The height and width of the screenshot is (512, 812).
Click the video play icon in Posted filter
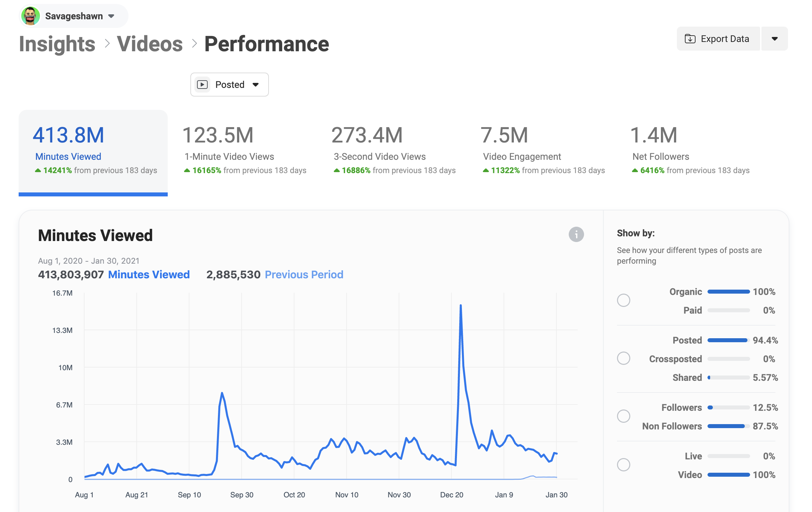[202, 85]
